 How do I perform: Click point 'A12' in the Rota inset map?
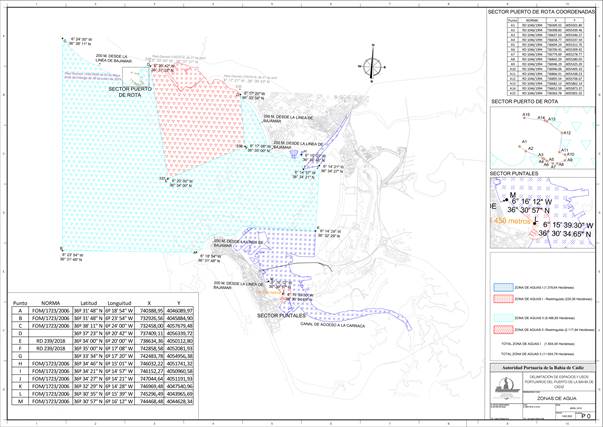pos(566,133)
